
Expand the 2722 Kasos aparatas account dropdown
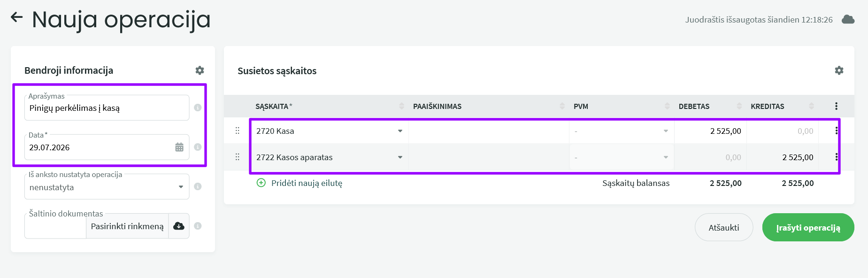(400, 157)
